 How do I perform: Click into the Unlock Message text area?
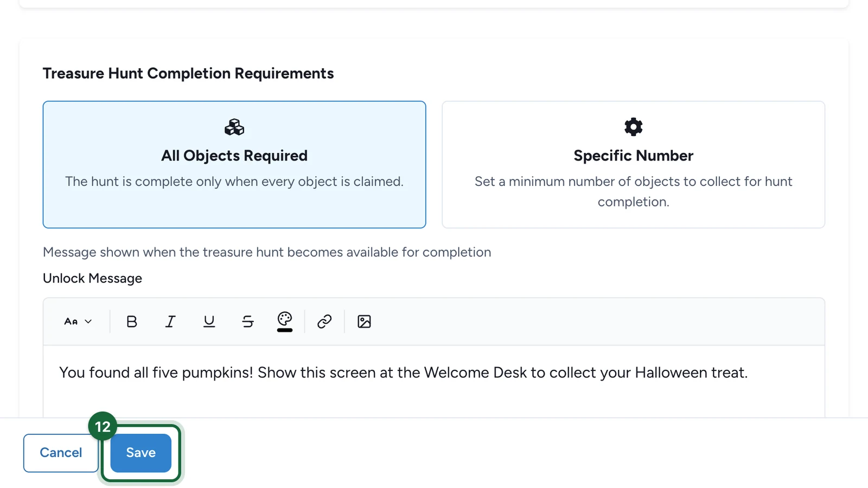(434, 382)
